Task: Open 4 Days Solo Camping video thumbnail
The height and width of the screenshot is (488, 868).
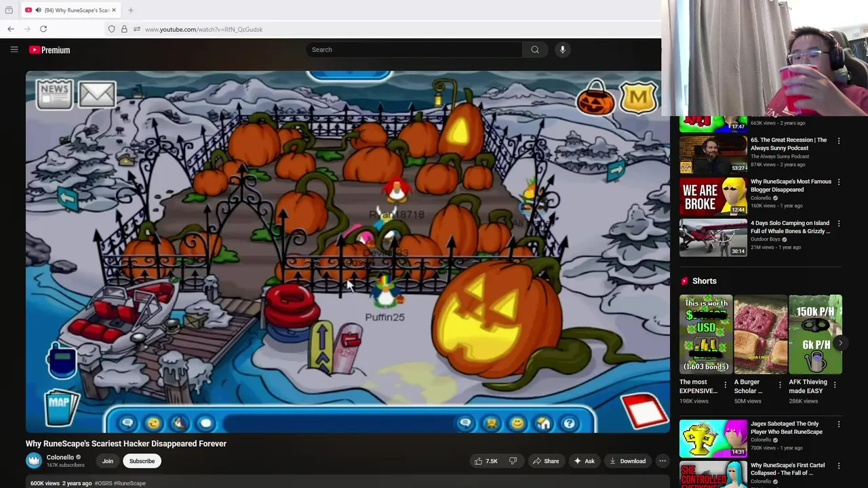Action: pos(713,237)
